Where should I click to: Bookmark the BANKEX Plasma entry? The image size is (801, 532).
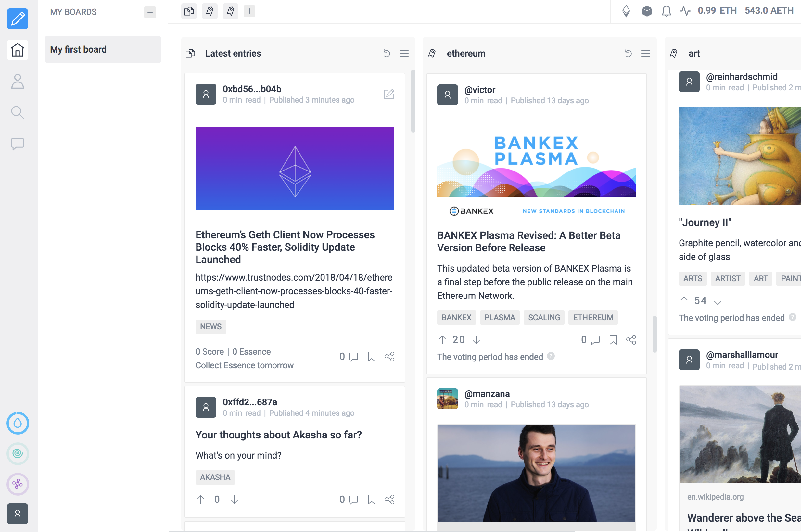[613, 340]
